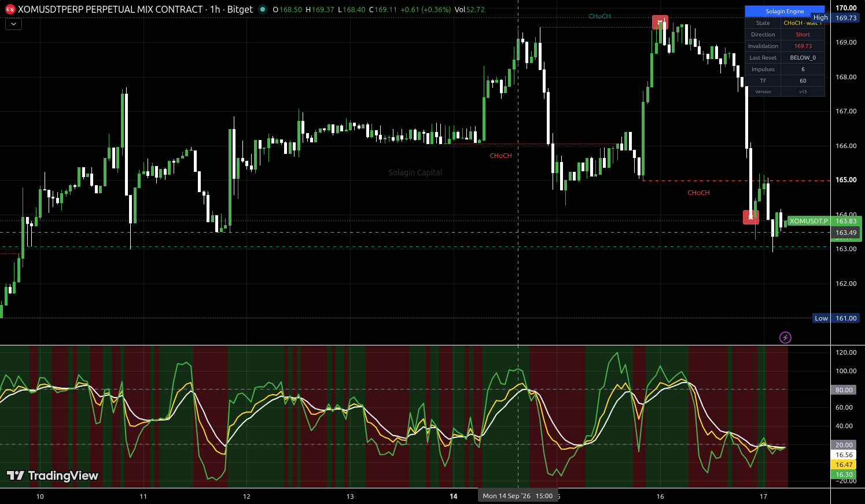Select the red signal marker at the 169.73 high
The height and width of the screenshot is (504, 865).
coord(660,22)
